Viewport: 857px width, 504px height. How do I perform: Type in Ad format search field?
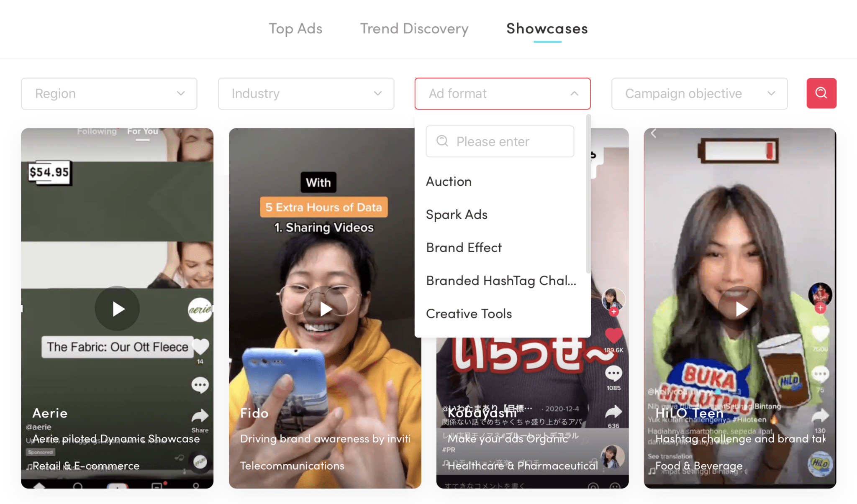(x=500, y=142)
